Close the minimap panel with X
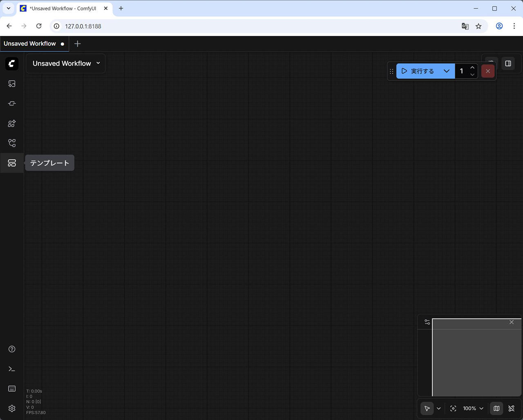 [x=512, y=322]
